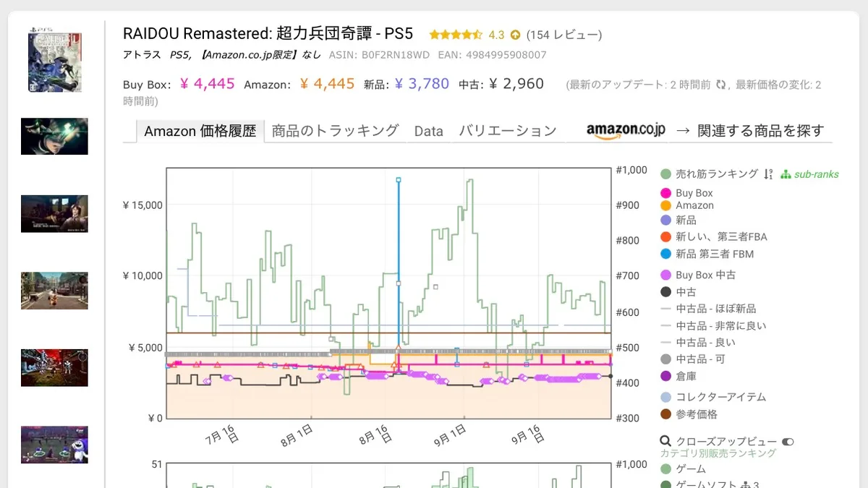Hide the 新しい、第三者FBA legend series
The height and width of the screenshot is (488, 868).
tap(714, 237)
